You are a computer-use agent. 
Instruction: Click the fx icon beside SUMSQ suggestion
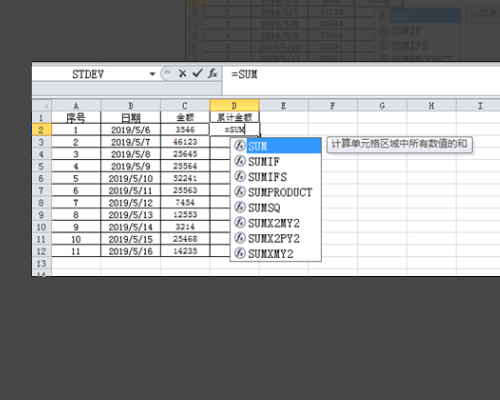click(240, 207)
